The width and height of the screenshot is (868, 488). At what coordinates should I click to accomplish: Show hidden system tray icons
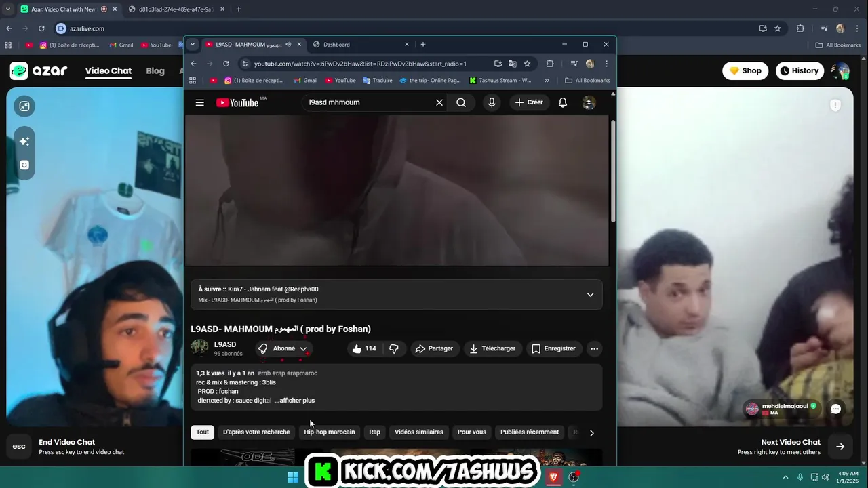point(785,477)
